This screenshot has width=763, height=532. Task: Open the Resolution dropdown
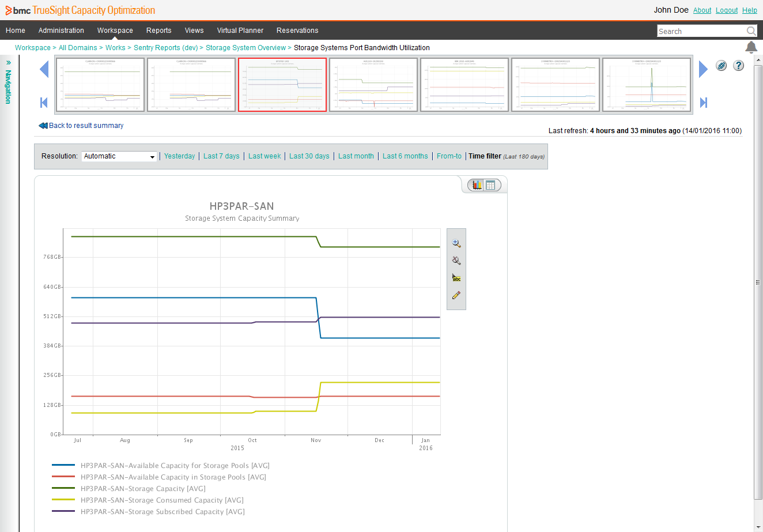click(119, 156)
